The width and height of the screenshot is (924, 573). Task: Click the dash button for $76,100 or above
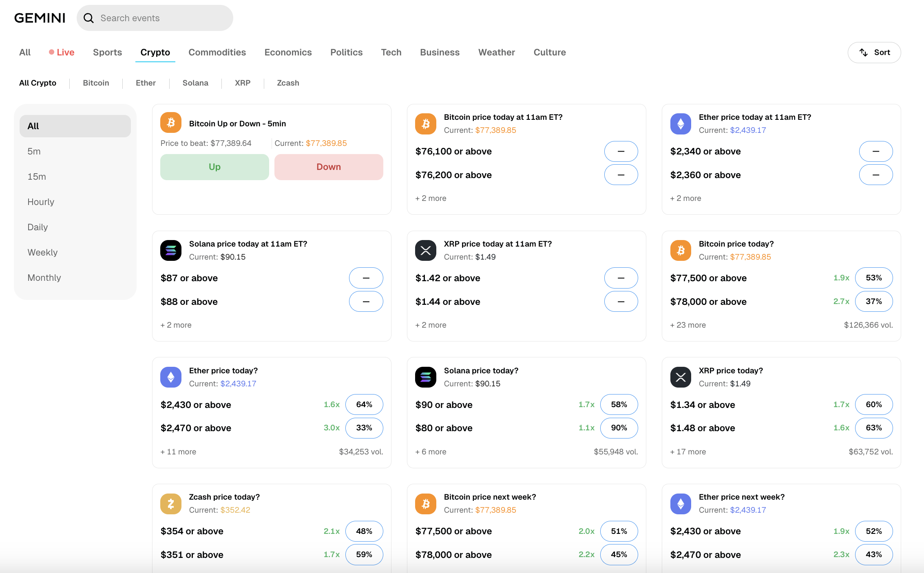[x=621, y=151]
